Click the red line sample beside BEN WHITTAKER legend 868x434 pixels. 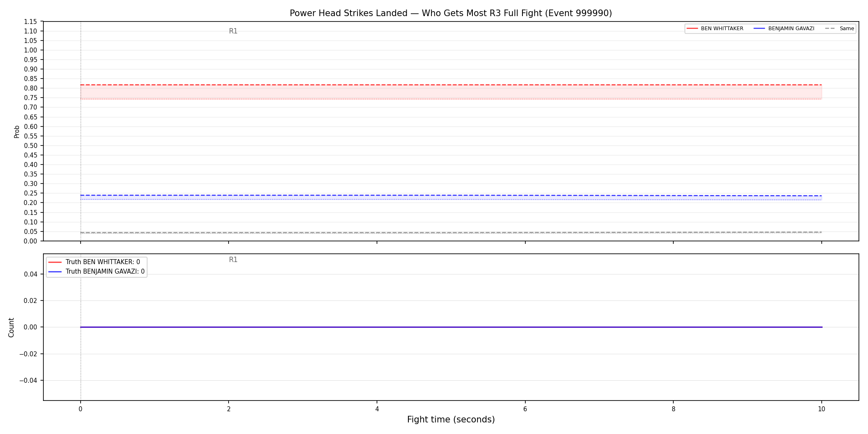click(x=692, y=29)
